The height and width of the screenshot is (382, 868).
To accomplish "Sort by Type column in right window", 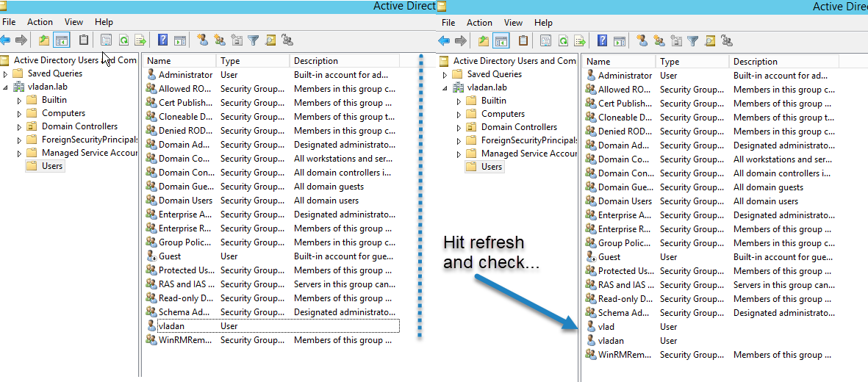I will point(692,62).
